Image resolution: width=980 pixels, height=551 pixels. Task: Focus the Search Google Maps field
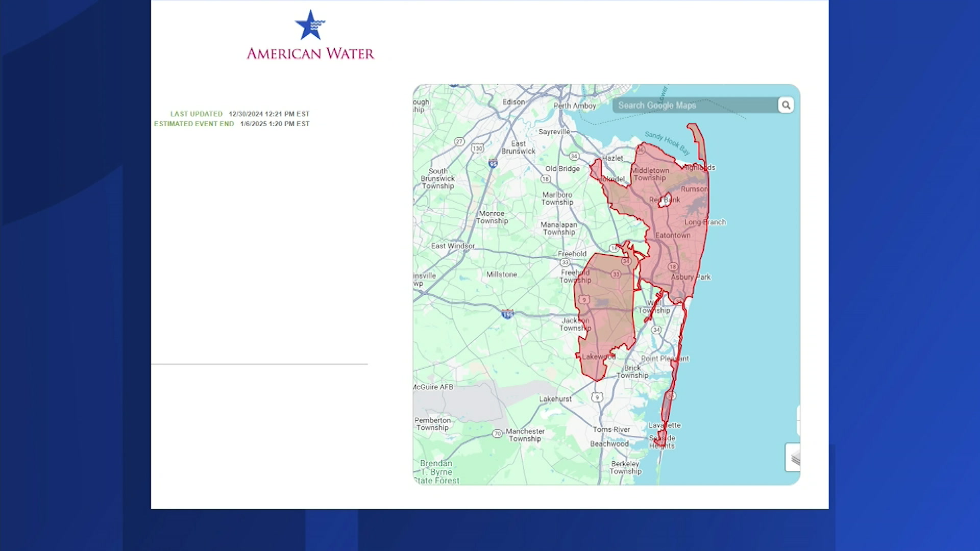point(694,105)
